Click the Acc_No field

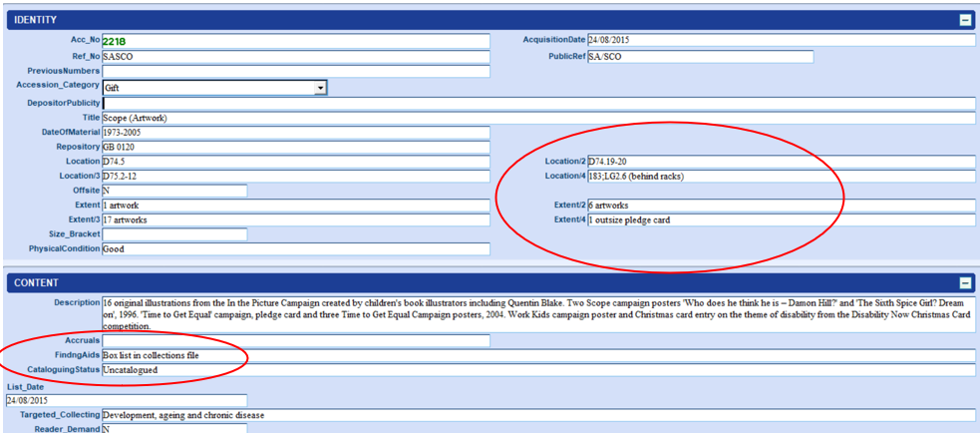295,41
